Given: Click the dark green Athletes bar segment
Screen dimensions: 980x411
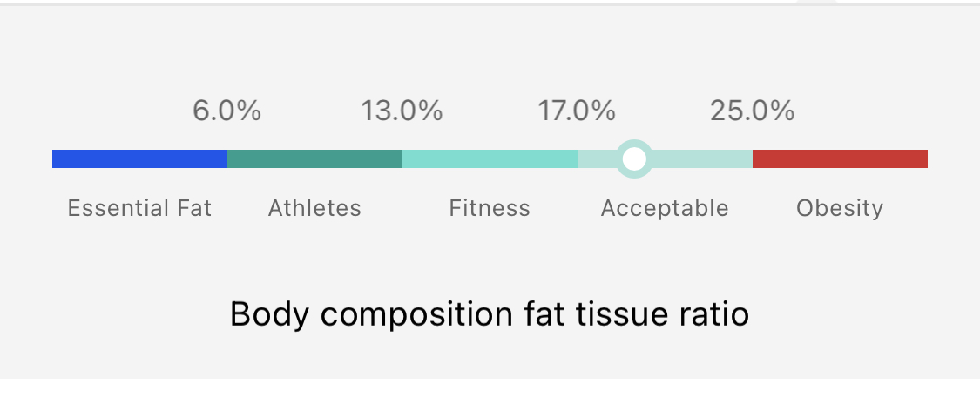Looking at the screenshot, I should (314, 158).
